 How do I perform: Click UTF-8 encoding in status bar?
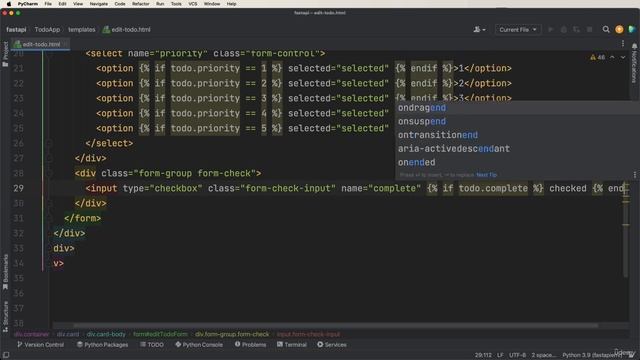coord(518,355)
